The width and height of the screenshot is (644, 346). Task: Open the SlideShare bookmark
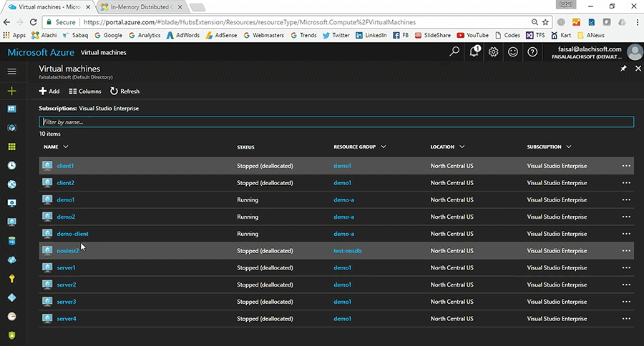(x=432, y=35)
